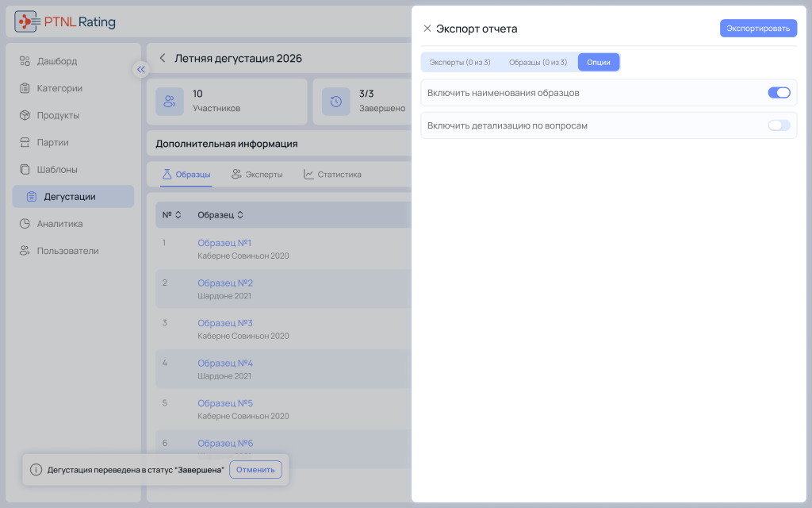
Task: Go back with arrow near Летняя дегустация
Action: [163, 58]
